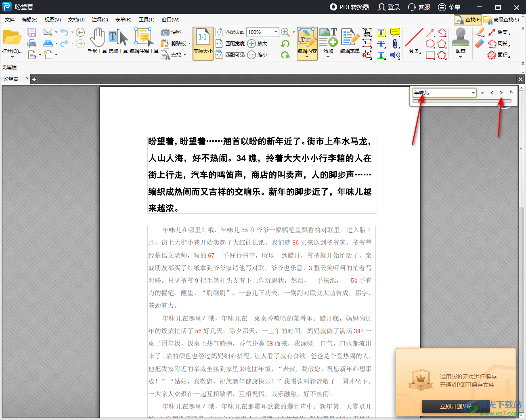Select the oval shape tool
This screenshot has width=526, height=420.
430,44
